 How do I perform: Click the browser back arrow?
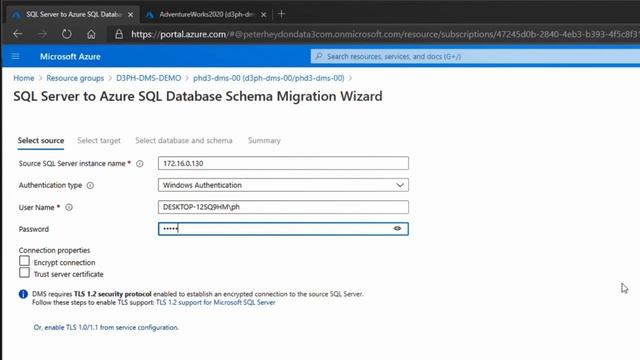tap(18, 34)
